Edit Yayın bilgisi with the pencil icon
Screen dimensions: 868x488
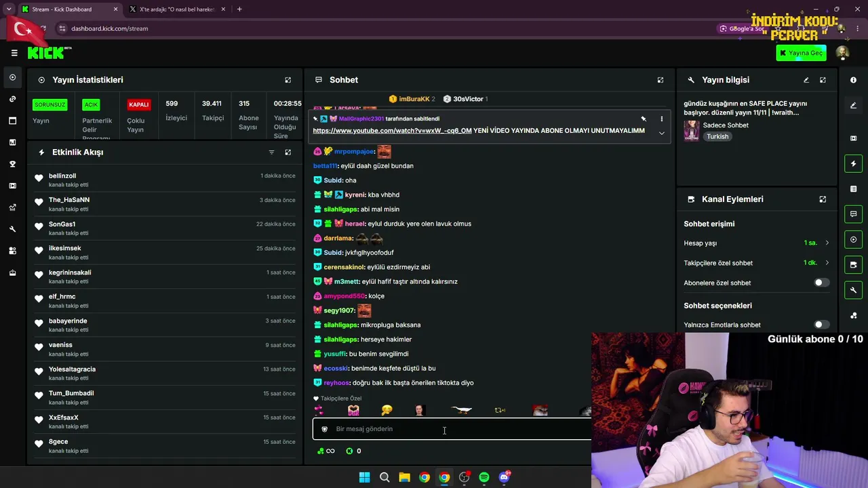(x=806, y=80)
